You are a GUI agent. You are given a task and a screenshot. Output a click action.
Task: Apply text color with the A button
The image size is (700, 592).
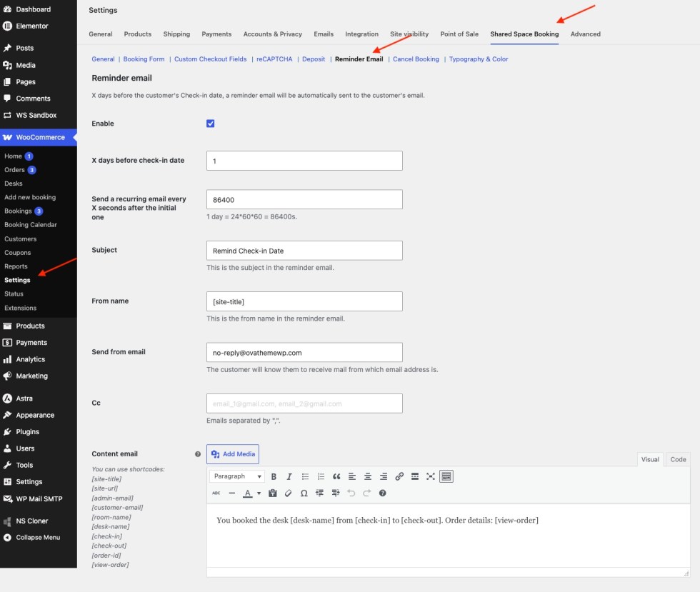[x=247, y=493]
